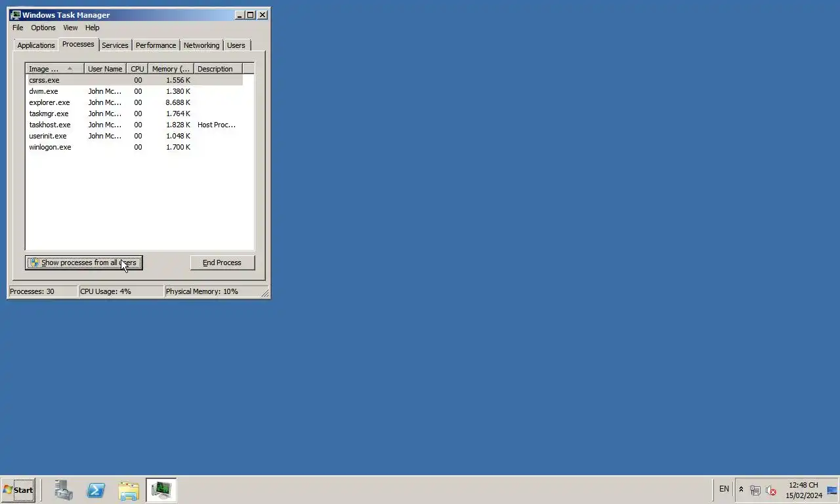Select the dwm.exe process row
The image size is (840, 504).
pos(134,91)
